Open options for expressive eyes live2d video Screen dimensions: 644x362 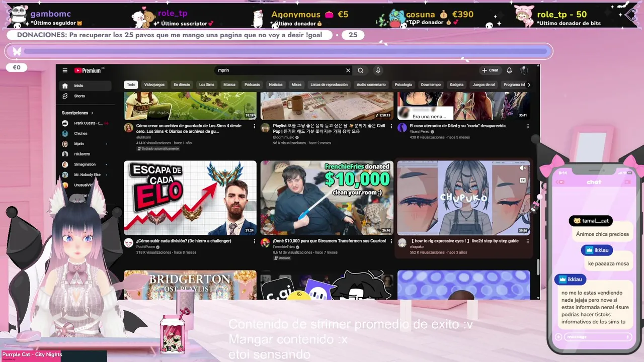pyautogui.click(x=528, y=241)
